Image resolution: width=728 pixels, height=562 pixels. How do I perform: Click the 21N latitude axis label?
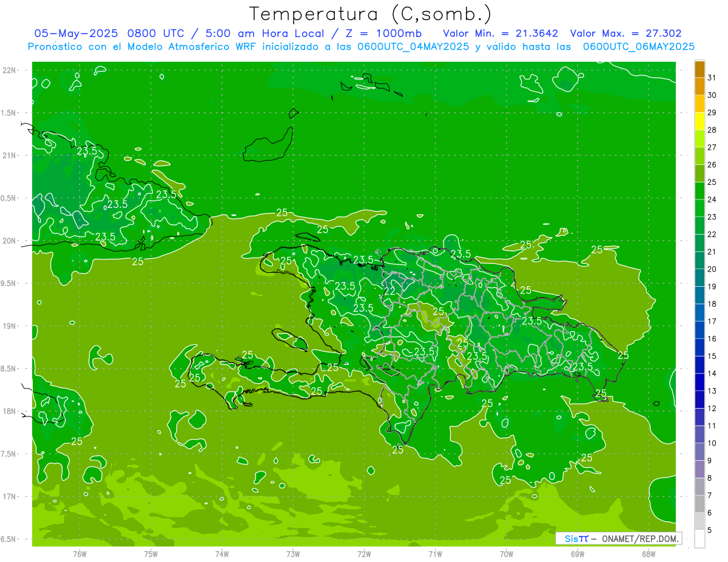(10, 156)
